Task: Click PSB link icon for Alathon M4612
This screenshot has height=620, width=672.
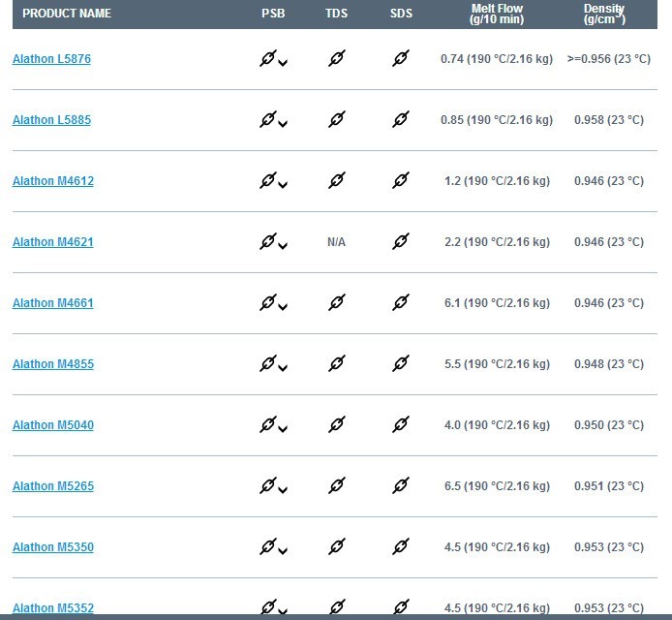Action: [x=268, y=180]
